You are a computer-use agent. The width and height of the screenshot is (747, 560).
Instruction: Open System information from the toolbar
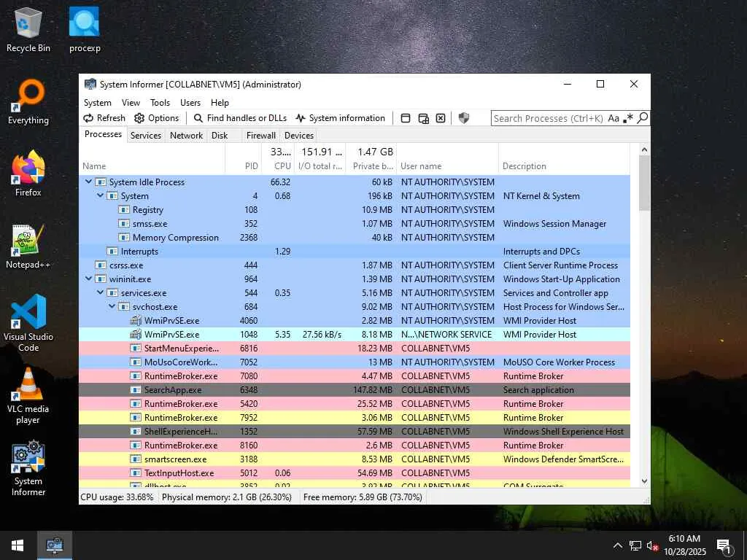click(340, 118)
